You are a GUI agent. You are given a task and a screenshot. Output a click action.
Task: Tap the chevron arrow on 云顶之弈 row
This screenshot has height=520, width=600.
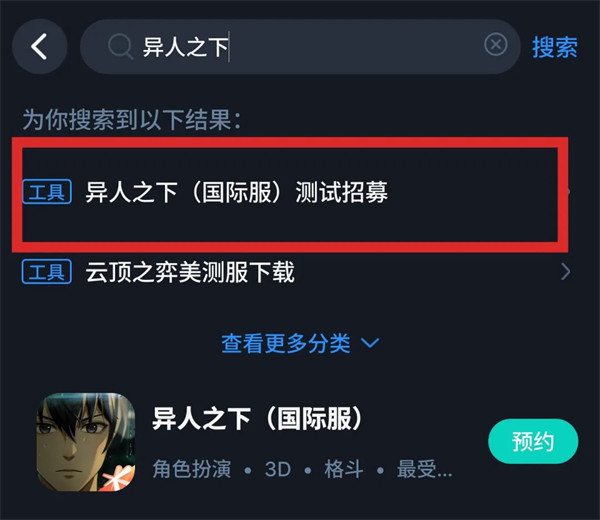(x=565, y=272)
